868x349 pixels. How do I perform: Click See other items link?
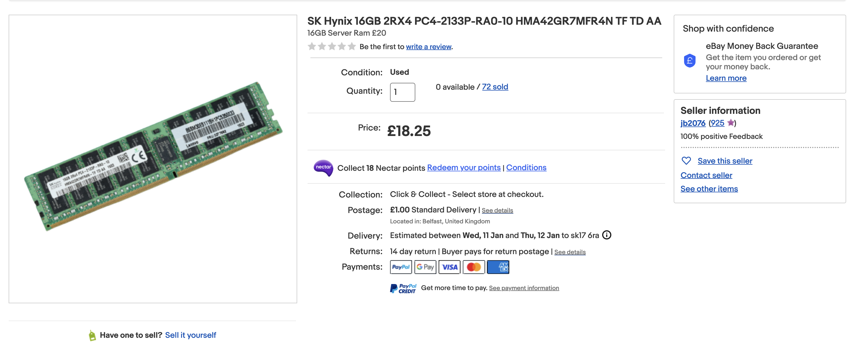click(x=709, y=189)
